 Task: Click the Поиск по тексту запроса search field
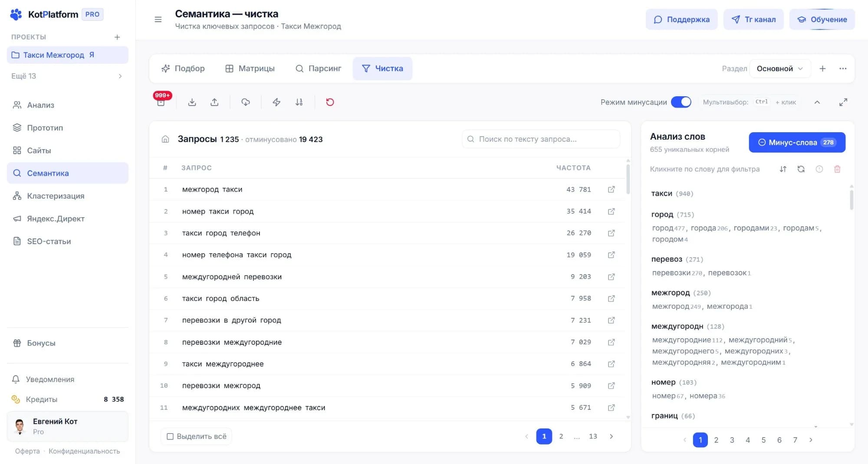click(541, 139)
